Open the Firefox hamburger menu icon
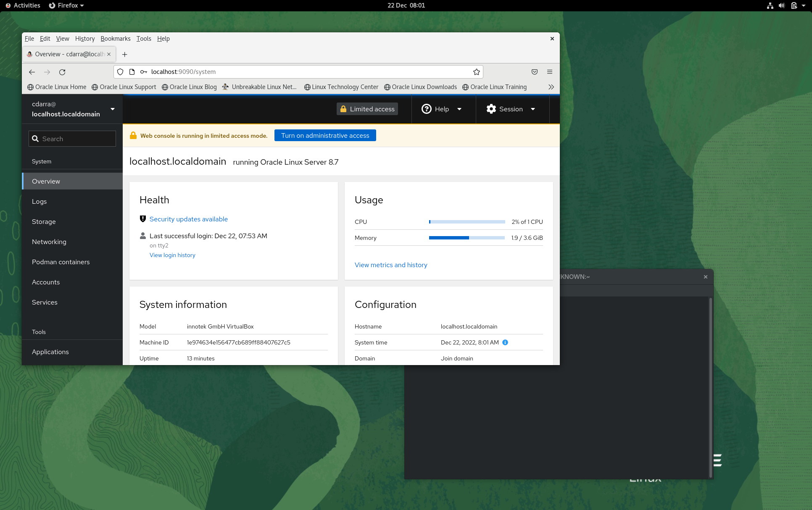The height and width of the screenshot is (510, 812). click(x=549, y=72)
